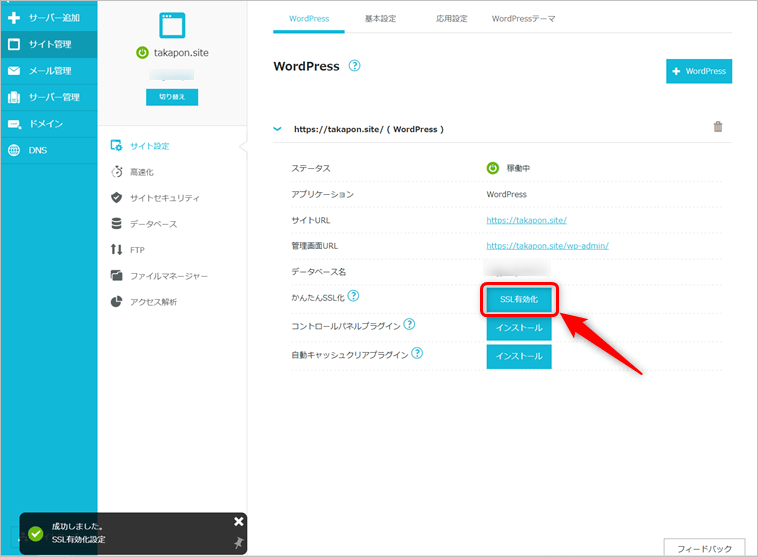Collapse the takapon.site WordPress entry
Viewport: 758px width, 557px height.
point(278,129)
